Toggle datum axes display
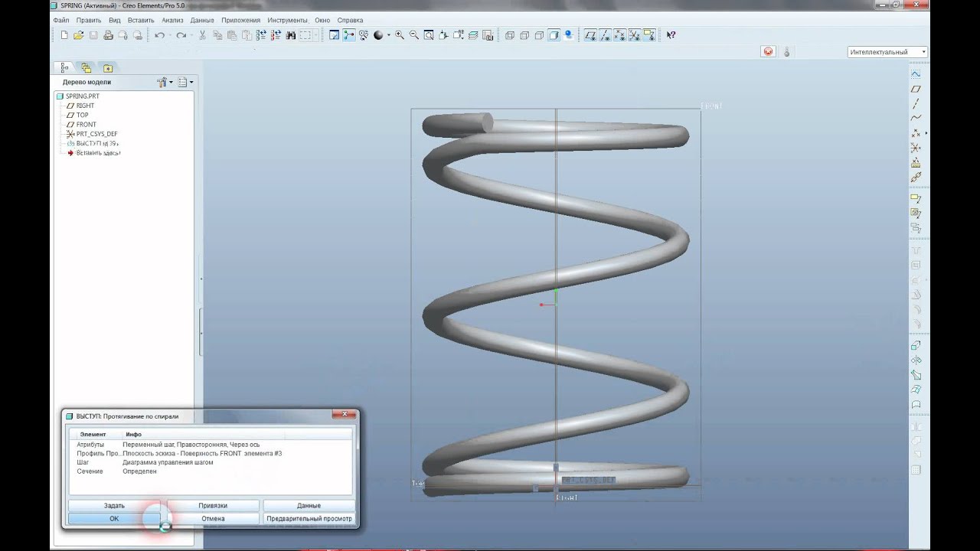980x551 pixels. (x=605, y=35)
